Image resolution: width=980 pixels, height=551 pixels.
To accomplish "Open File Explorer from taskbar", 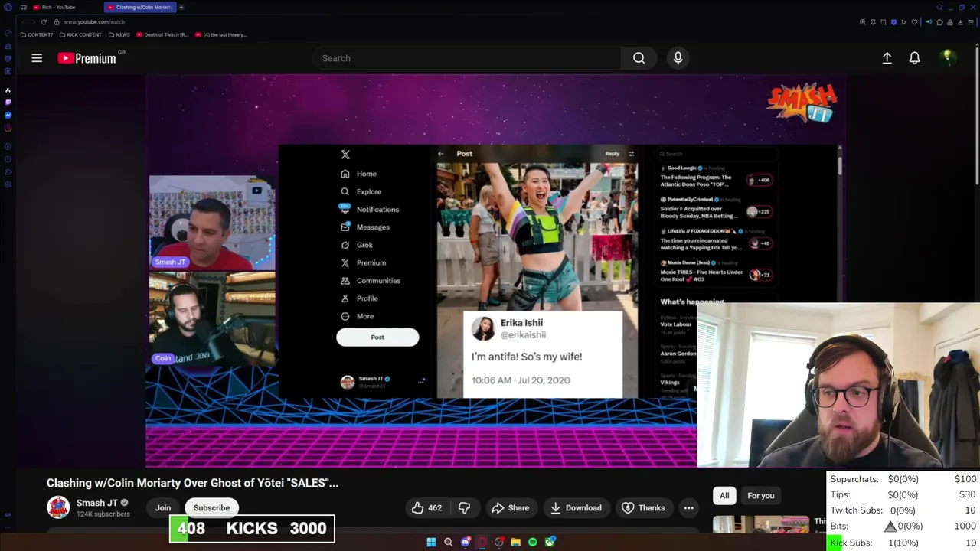I will click(515, 542).
